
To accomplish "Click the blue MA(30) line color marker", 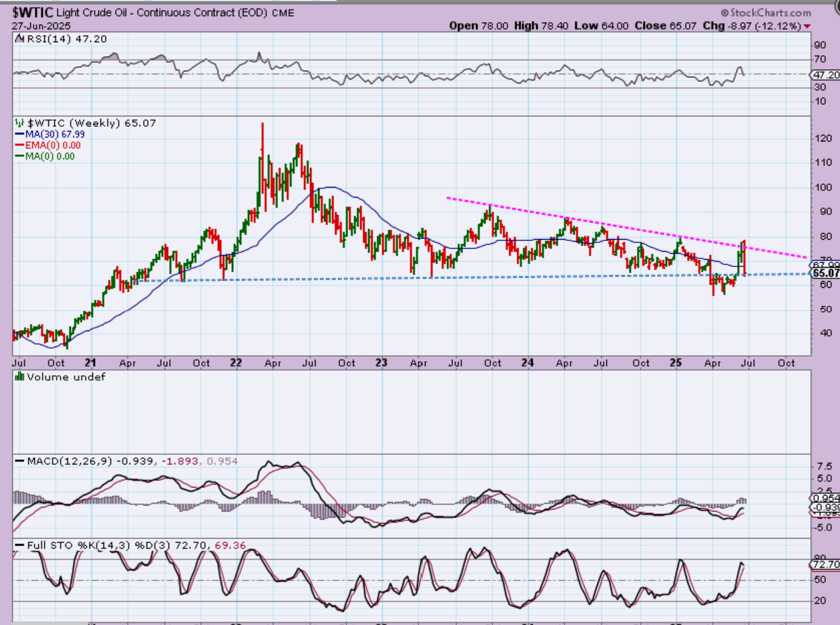I will pos(19,134).
